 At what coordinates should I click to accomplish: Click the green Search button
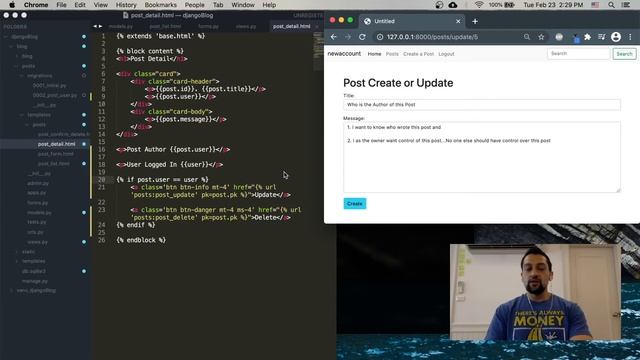coord(624,54)
